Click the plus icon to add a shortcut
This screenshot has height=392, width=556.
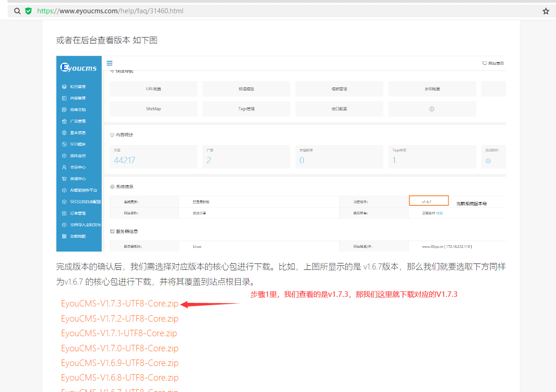click(x=432, y=109)
